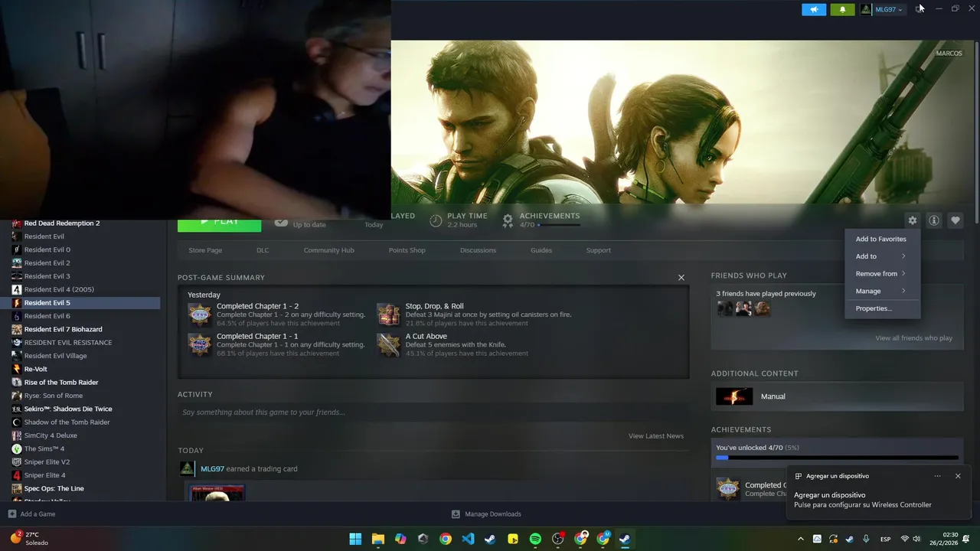Image resolution: width=980 pixels, height=551 pixels.
Task: Expand the 'Remove from' submenu
Action: click(x=882, y=273)
